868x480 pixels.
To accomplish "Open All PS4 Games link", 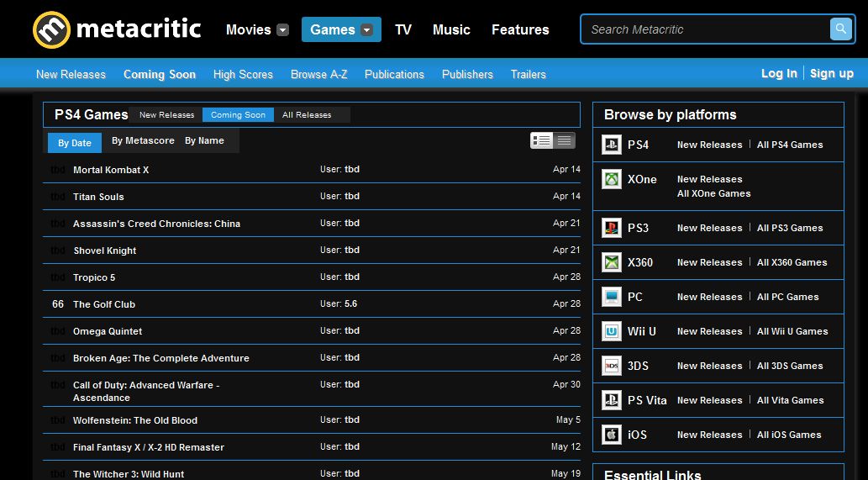I will (x=790, y=145).
